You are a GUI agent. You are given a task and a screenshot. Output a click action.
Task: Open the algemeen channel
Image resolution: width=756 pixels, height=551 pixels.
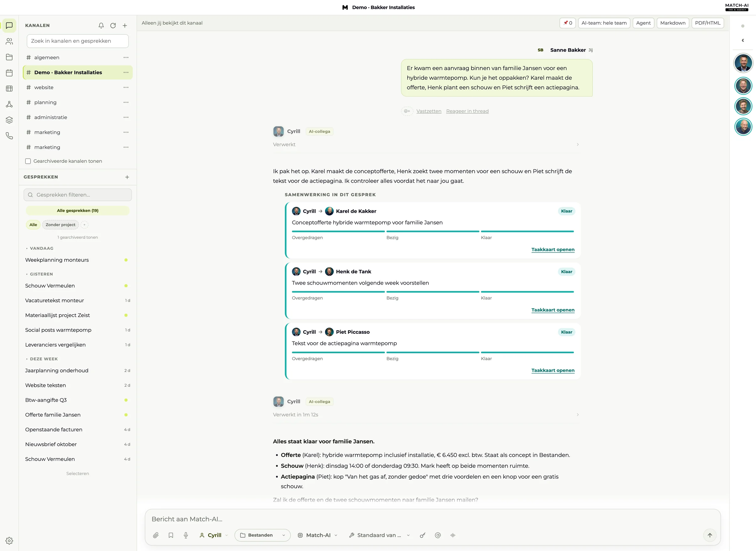pyautogui.click(x=77, y=57)
